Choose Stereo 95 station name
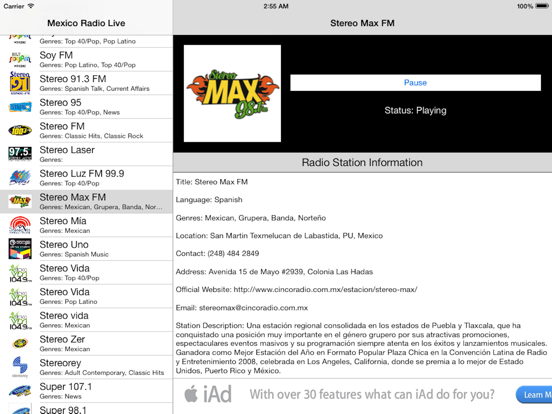 tap(60, 102)
